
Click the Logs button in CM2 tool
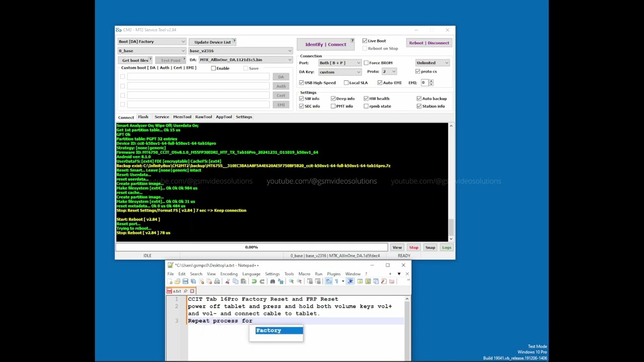[447, 247]
